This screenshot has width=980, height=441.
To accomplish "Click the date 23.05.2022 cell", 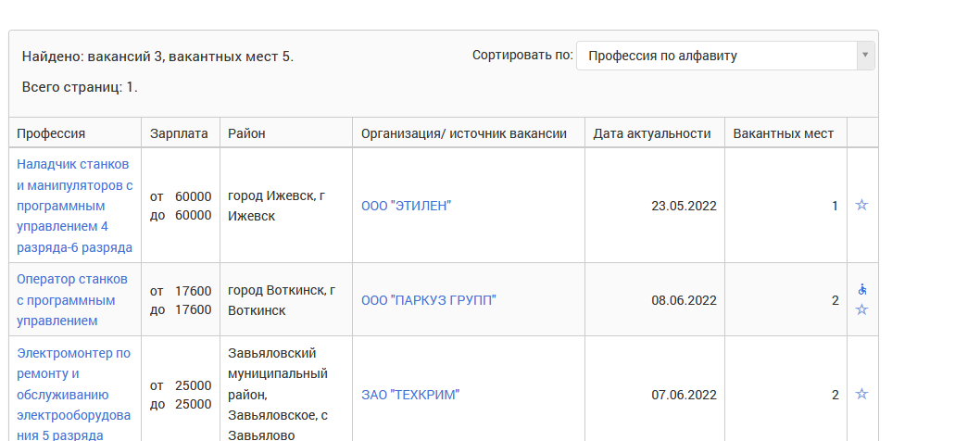I will [x=684, y=206].
